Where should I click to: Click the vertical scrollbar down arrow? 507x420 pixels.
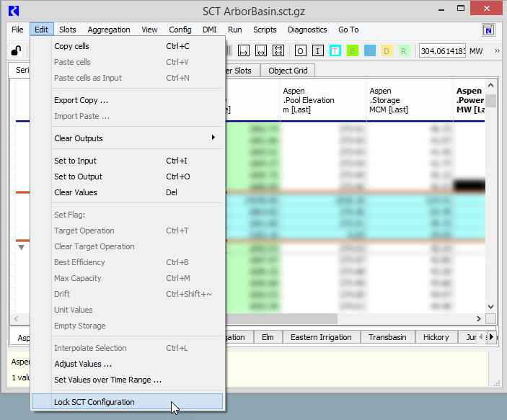(490, 306)
